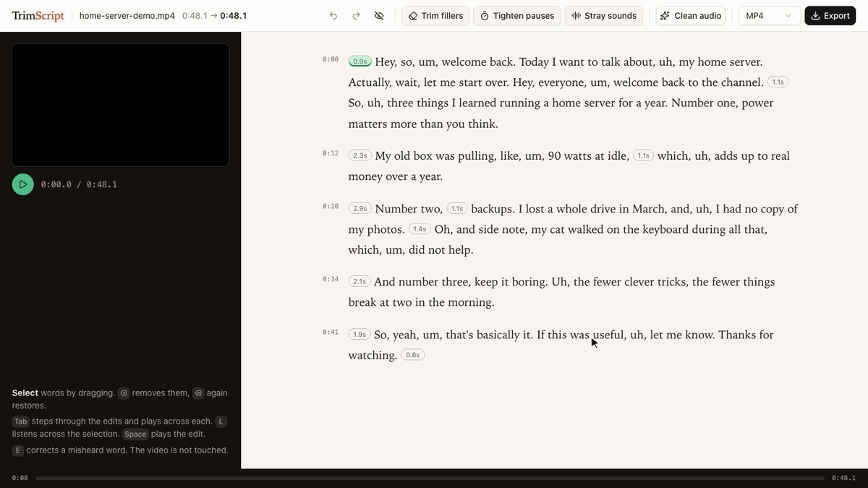Remove Stray sounds from the recording
The image size is (868, 488).
(x=605, y=16)
